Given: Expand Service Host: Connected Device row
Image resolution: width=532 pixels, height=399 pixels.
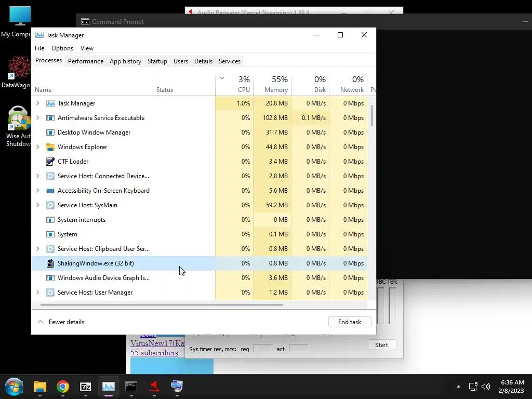Looking at the screenshot, I should pyautogui.click(x=37, y=176).
